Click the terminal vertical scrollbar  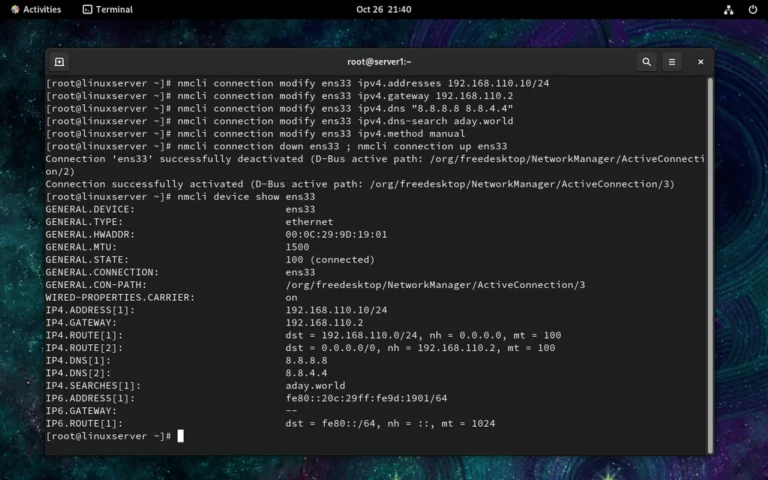pos(710,260)
